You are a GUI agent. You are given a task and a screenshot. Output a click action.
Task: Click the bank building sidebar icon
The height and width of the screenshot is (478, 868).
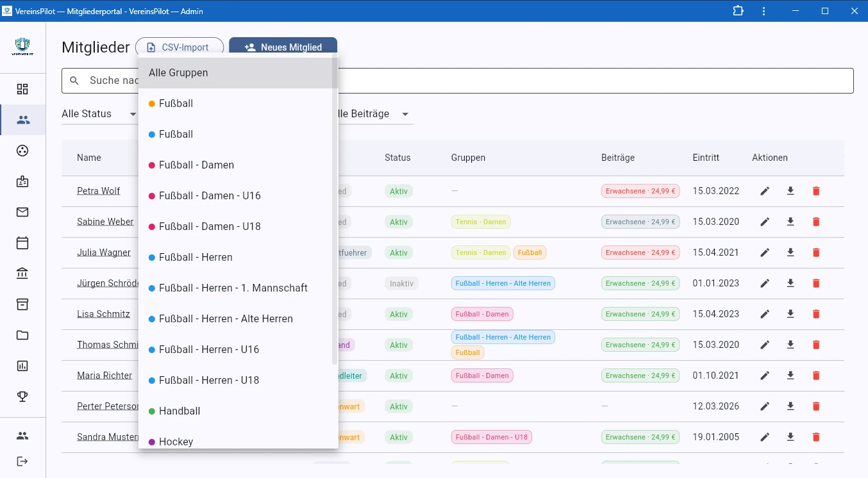coord(22,274)
